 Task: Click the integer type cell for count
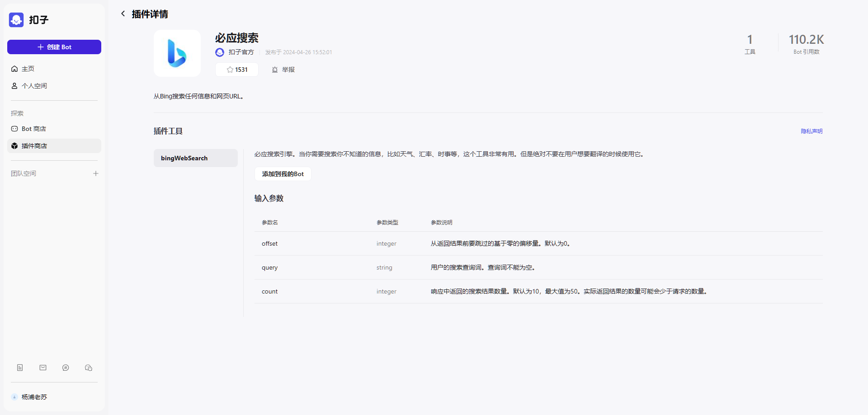click(386, 291)
